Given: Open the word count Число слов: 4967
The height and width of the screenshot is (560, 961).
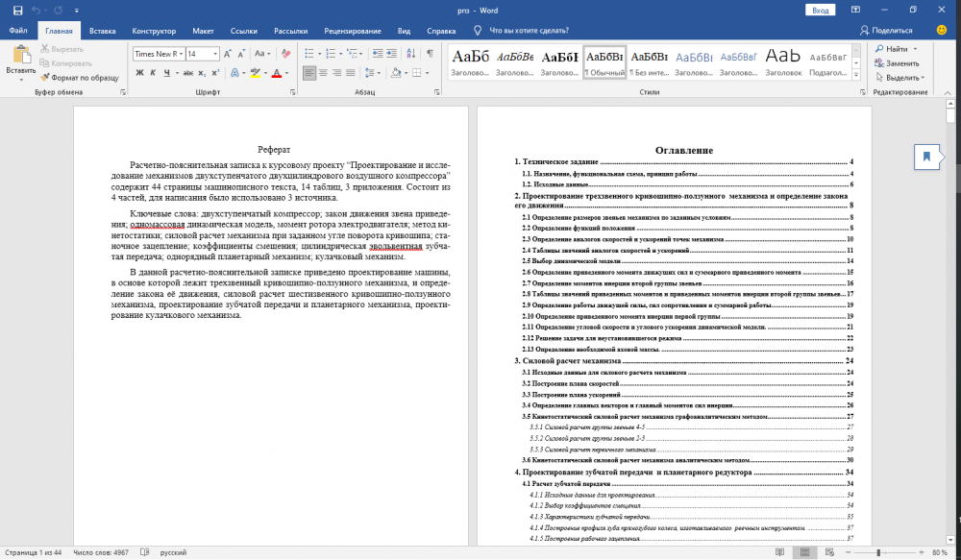Looking at the screenshot, I should [x=101, y=552].
